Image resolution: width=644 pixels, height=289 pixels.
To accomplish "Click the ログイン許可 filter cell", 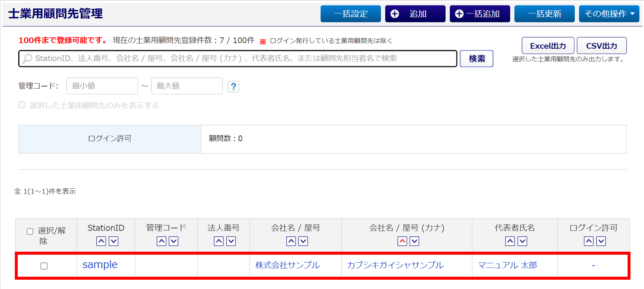I will coord(110,139).
